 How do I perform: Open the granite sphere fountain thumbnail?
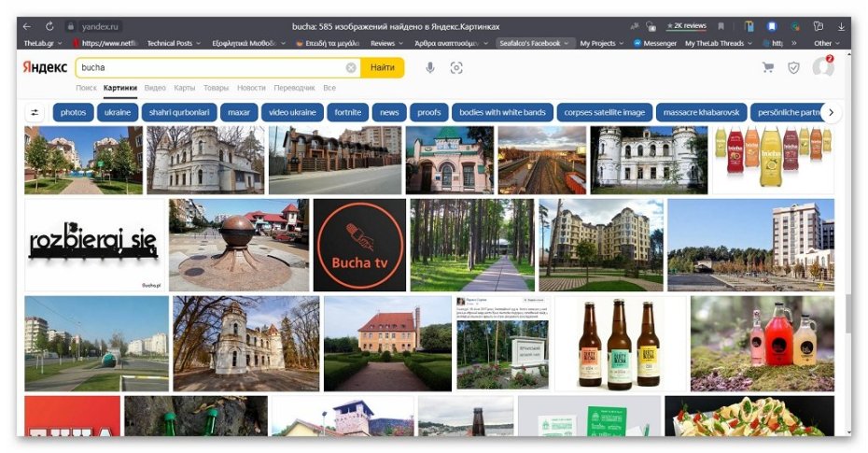[x=239, y=245]
